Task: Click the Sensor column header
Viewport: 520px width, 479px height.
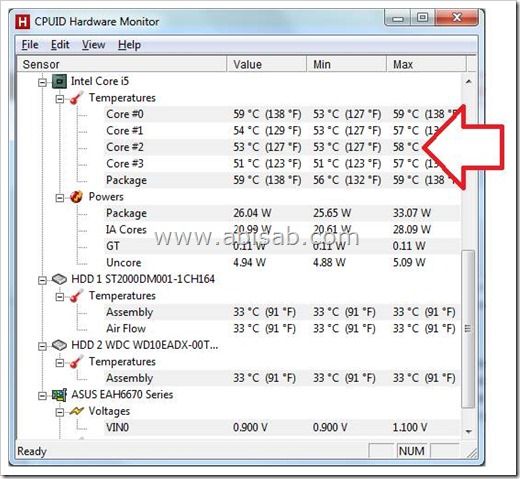Action: (x=122, y=64)
